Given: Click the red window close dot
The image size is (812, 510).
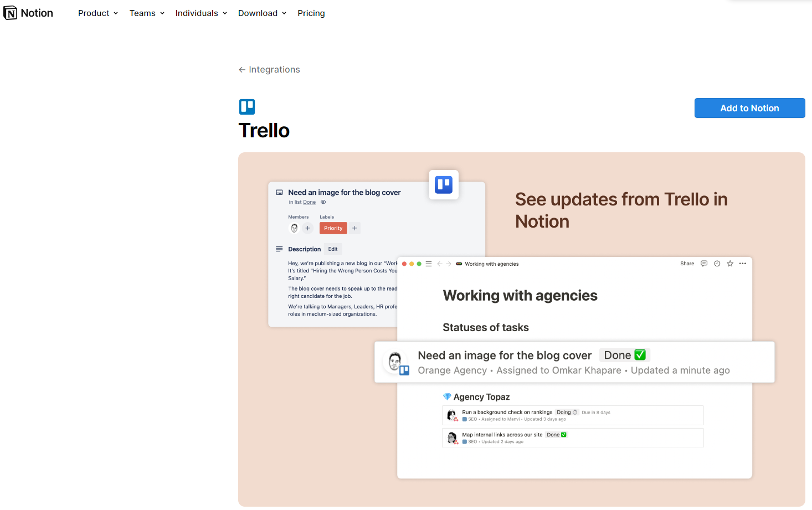Looking at the screenshot, I should (x=404, y=264).
